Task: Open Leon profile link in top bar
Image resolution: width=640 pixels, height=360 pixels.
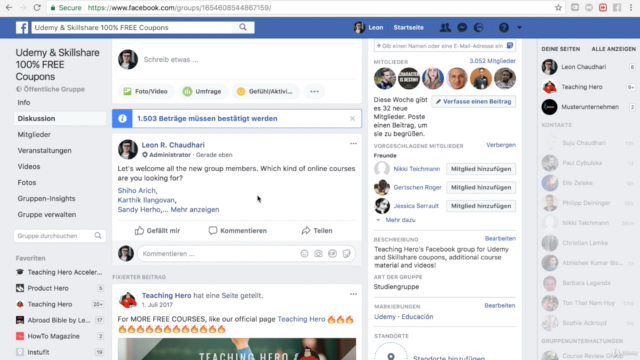Action: coord(369,27)
